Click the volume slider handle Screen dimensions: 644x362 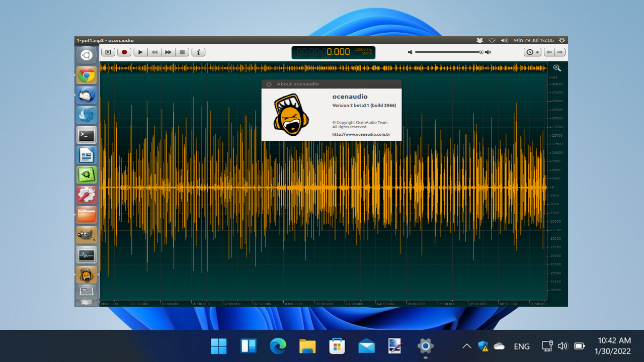click(481, 52)
